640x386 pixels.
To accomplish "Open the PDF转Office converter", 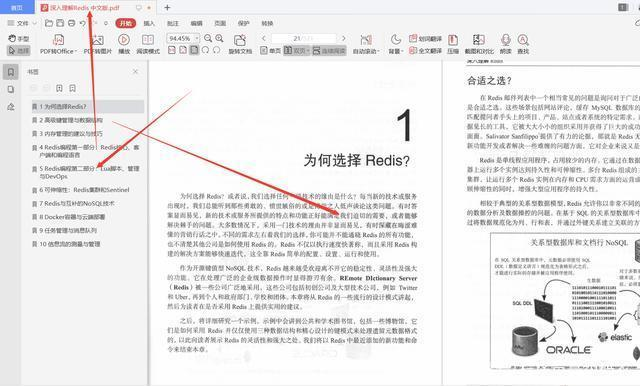I will (58, 44).
